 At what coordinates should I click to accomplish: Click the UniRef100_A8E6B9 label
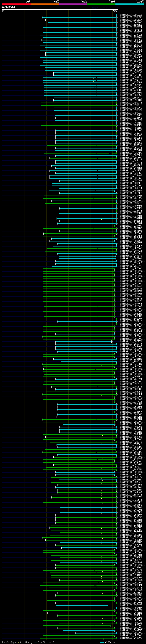point(131,191)
